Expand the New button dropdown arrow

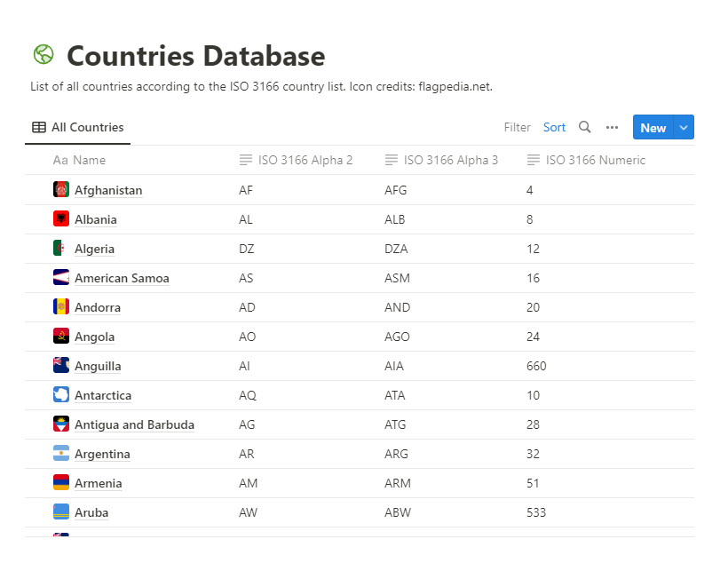pyautogui.click(x=684, y=128)
